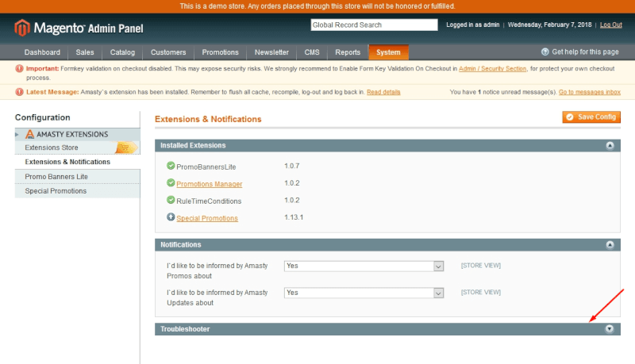
Task: Click the Important warning alert icon
Action: click(19, 68)
